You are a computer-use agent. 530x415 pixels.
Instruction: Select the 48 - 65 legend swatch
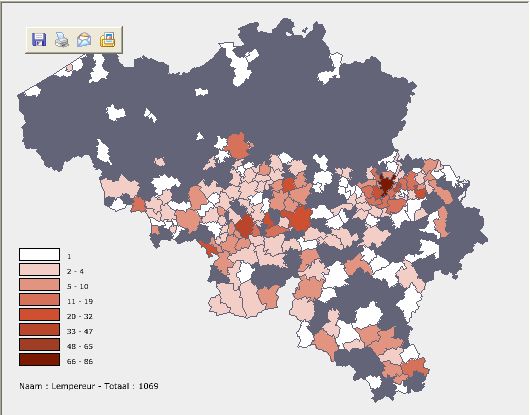point(40,344)
